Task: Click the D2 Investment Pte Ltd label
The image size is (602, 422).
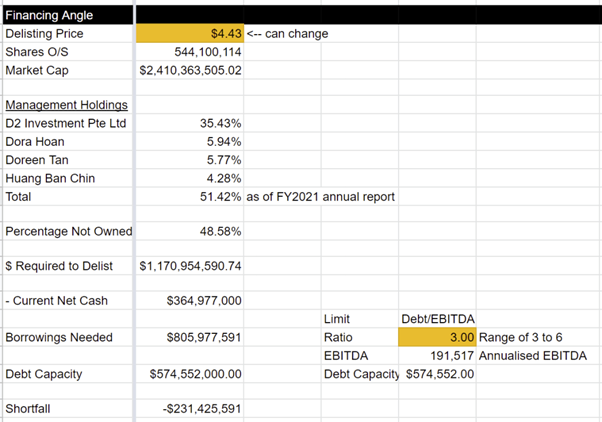Action: (x=66, y=124)
